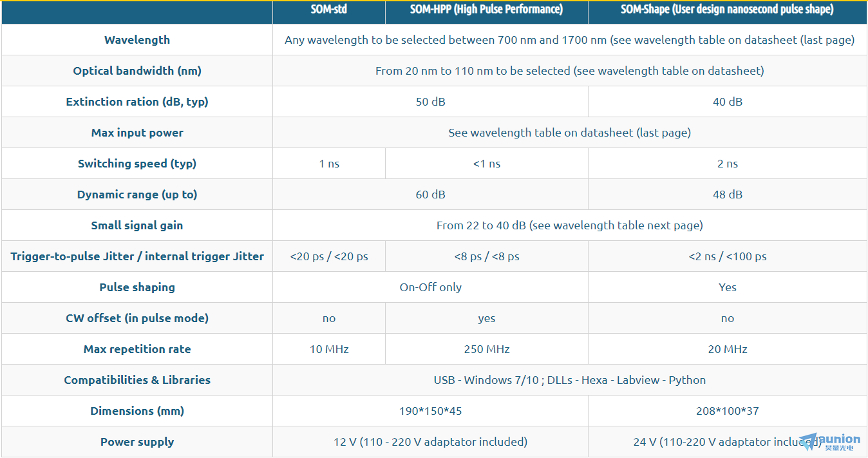
Task: Click the 48 dB dynamic range value
Action: [x=728, y=195]
